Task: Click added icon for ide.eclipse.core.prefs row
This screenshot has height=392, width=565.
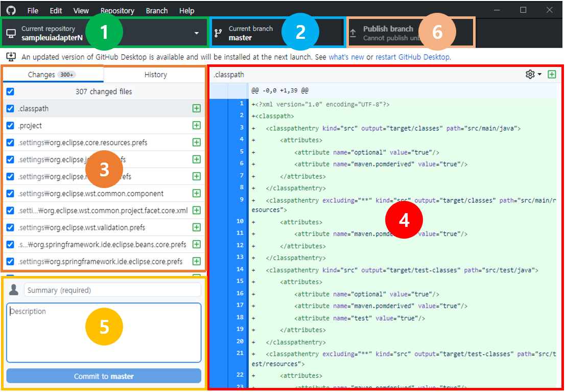Action: (x=196, y=261)
